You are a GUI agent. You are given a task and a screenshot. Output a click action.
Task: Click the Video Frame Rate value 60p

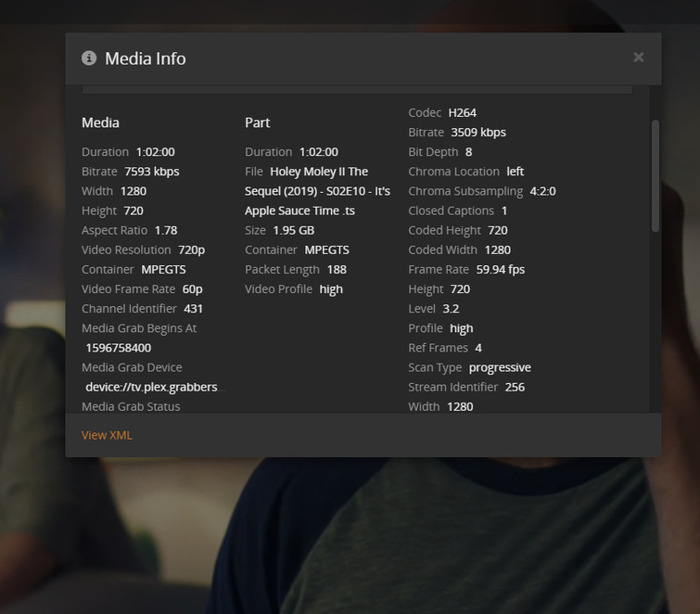click(193, 289)
